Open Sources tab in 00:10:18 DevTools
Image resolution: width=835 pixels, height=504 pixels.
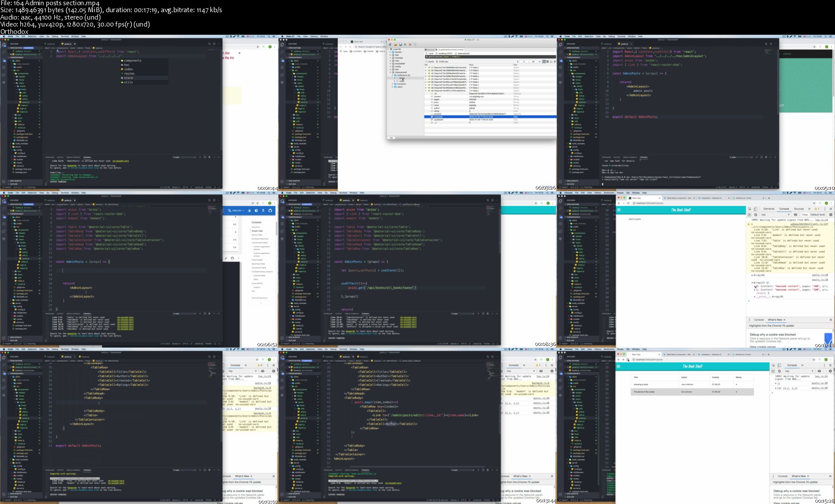pyautogui.click(x=799, y=209)
